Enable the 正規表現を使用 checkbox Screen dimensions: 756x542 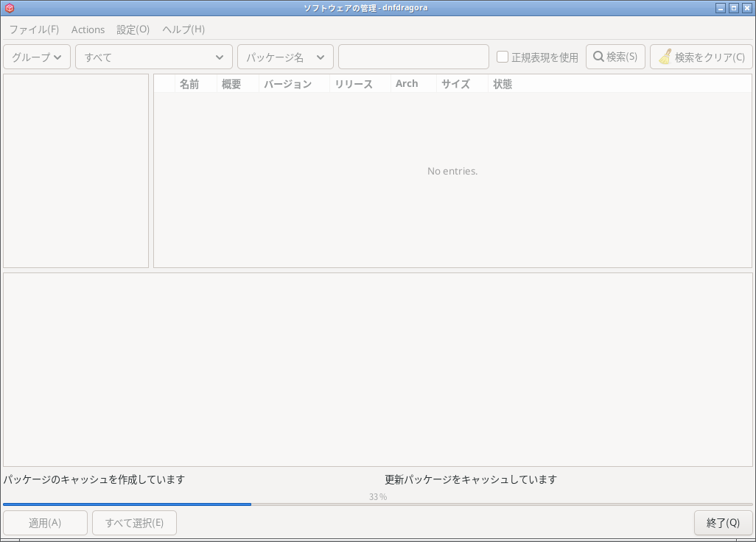click(503, 57)
